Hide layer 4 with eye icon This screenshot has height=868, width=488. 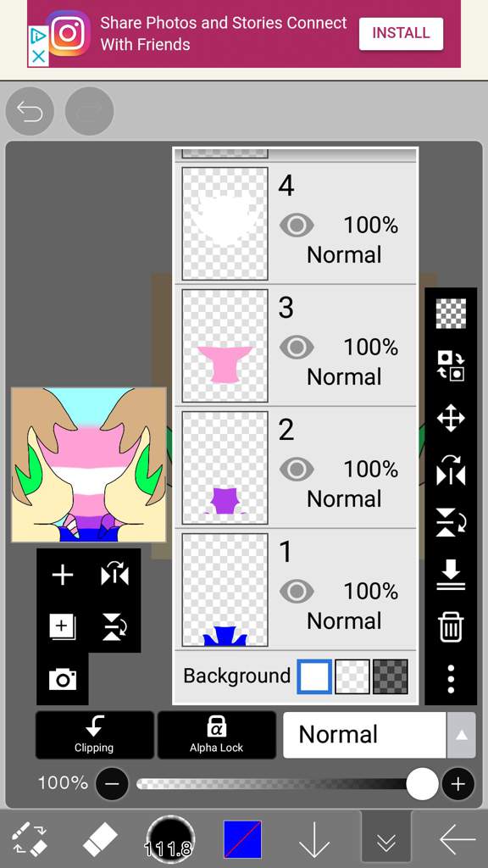click(x=297, y=225)
